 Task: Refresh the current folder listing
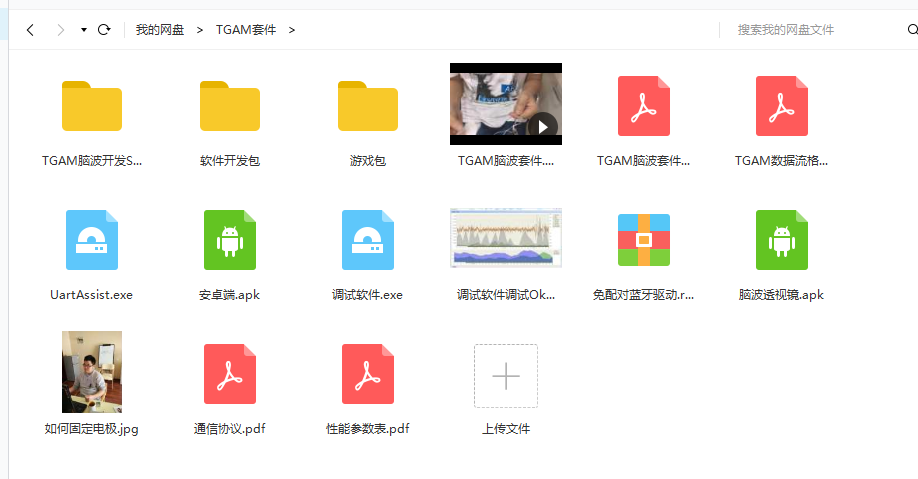pos(104,30)
